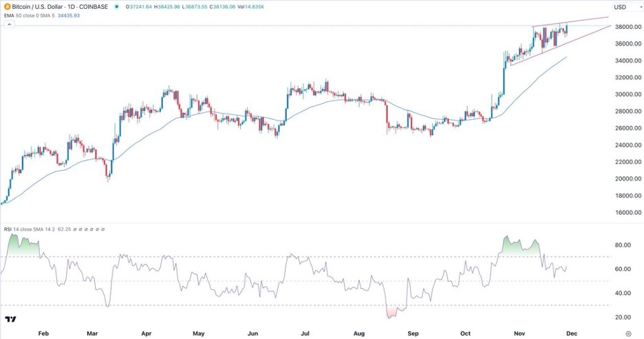Image resolution: width=644 pixels, height=339 pixels.
Task: Click the 28000.00 price axis label
Action: point(628,111)
